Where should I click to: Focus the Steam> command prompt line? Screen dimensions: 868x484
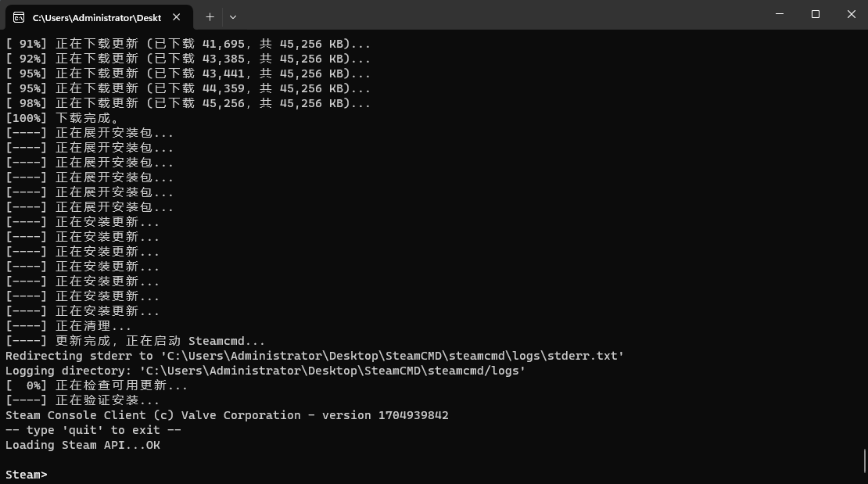27,475
